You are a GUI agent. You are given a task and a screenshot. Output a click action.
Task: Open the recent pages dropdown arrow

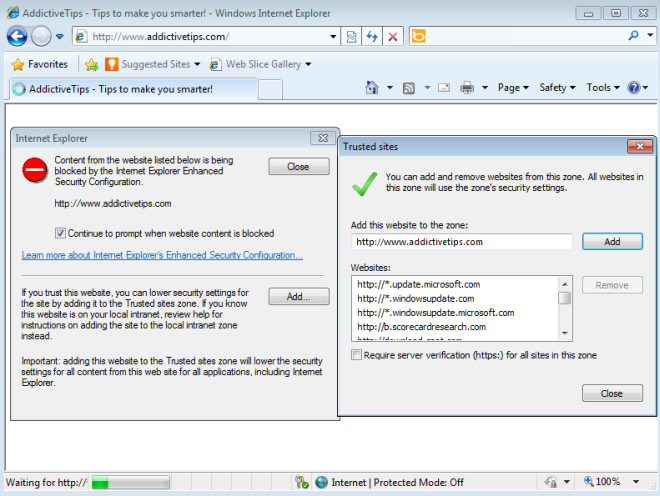pos(60,36)
